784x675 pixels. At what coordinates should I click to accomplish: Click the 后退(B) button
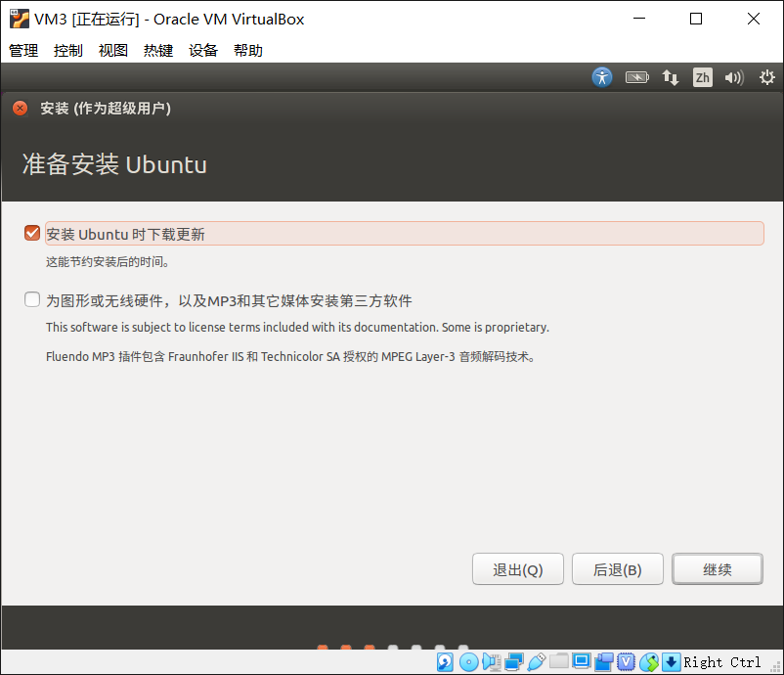[618, 569]
